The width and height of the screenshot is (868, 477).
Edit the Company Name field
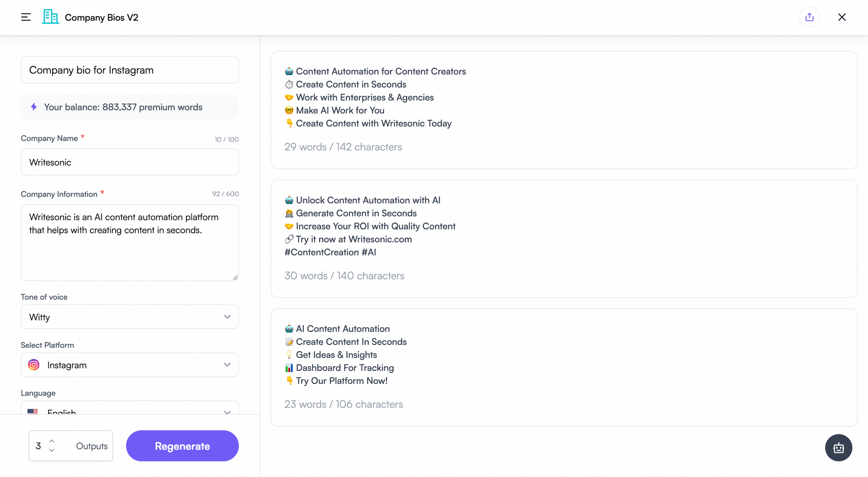129,162
